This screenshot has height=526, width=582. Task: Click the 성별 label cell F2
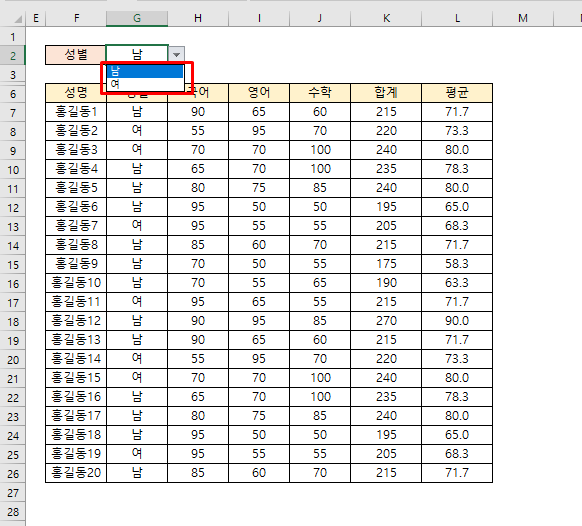[76, 55]
